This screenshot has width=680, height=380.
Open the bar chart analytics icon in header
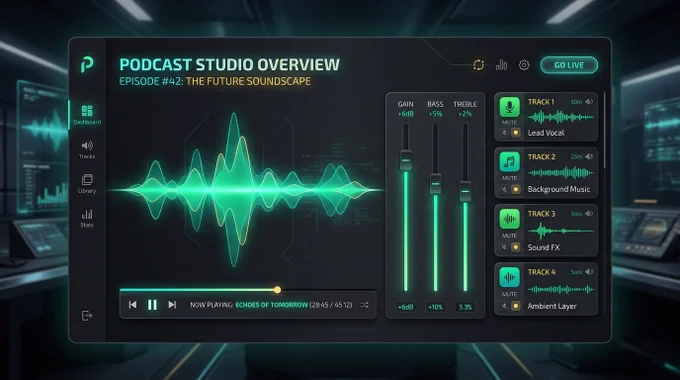click(x=501, y=65)
